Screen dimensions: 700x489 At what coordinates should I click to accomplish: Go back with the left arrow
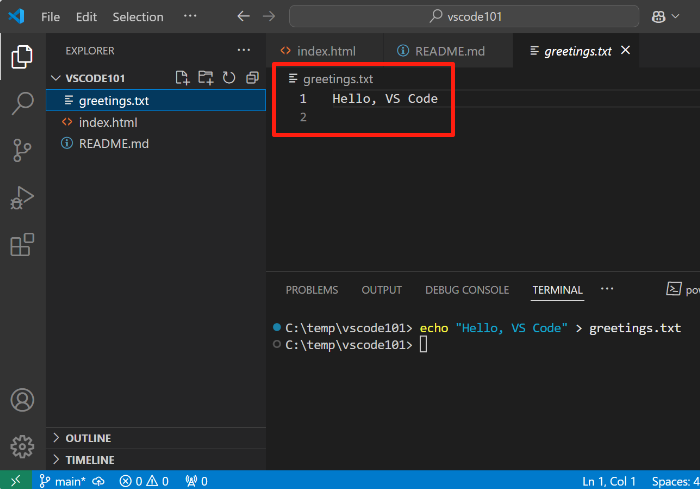coord(243,17)
